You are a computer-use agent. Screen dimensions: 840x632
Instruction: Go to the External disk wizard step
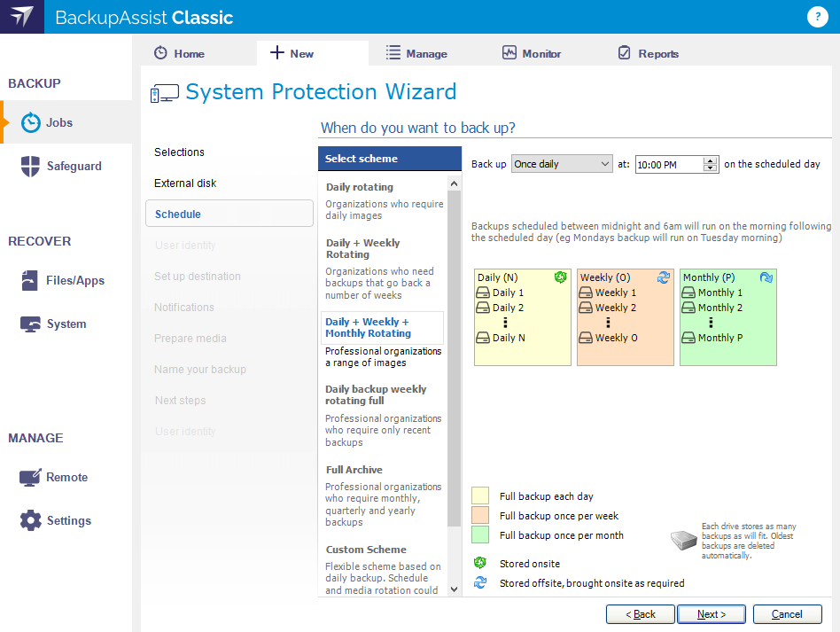coord(185,183)
